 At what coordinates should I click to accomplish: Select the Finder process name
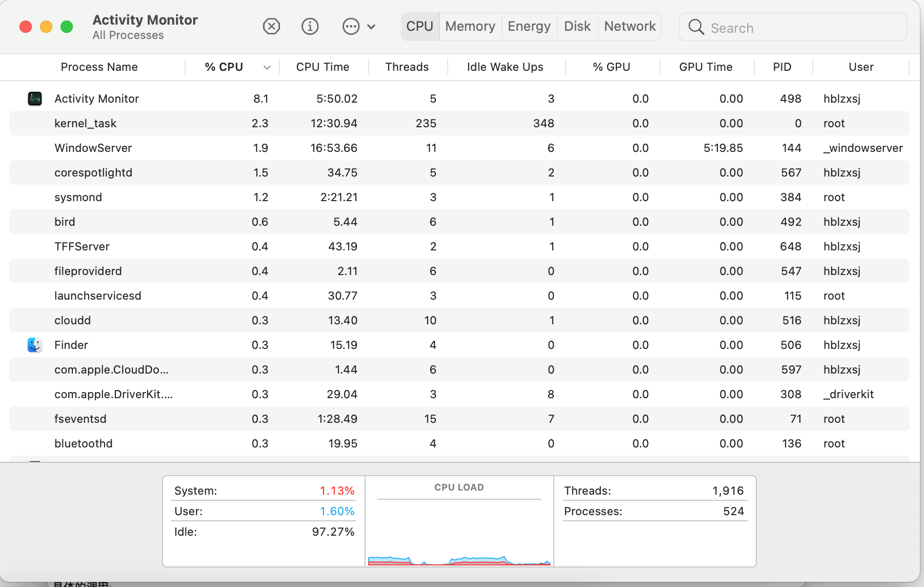tap(71, 345)
